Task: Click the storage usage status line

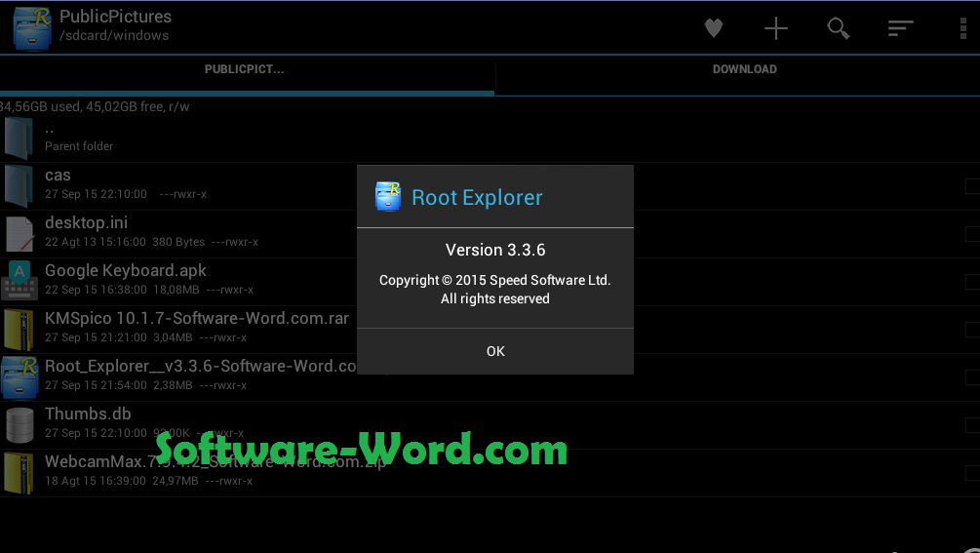Action: point(95,107)
